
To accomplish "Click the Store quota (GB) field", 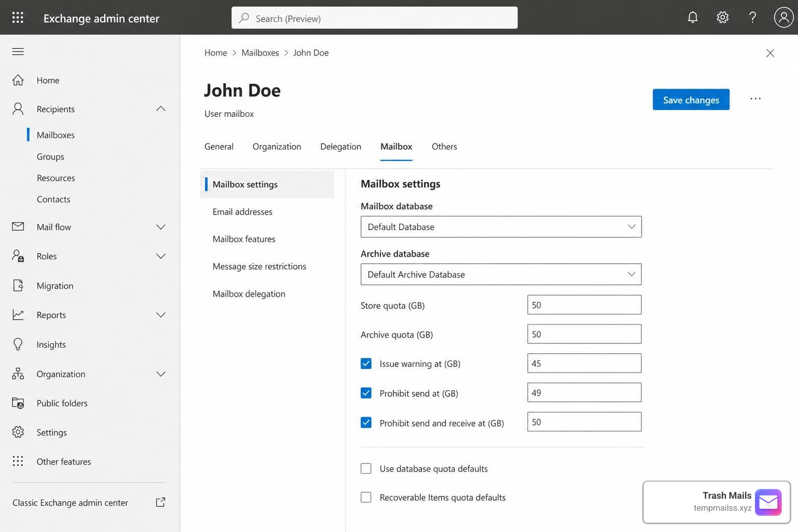I will 584,305.
